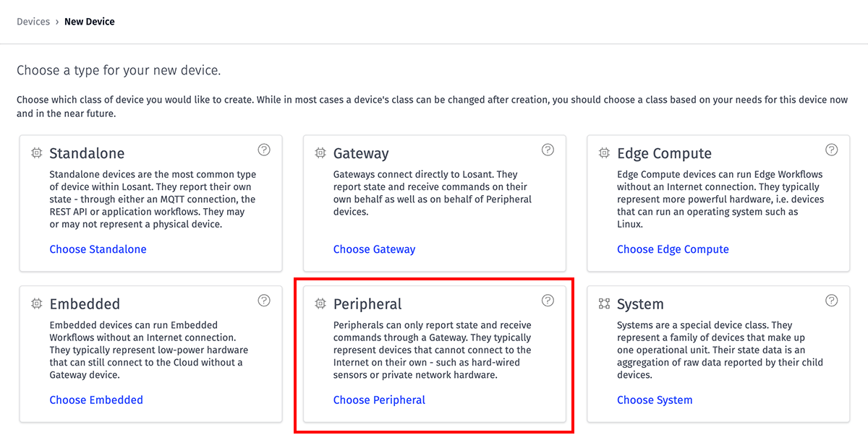Choose Peripheral device class
Image resolution: width=868 pixels, height=448 pixels.
(x=379, y=400)
